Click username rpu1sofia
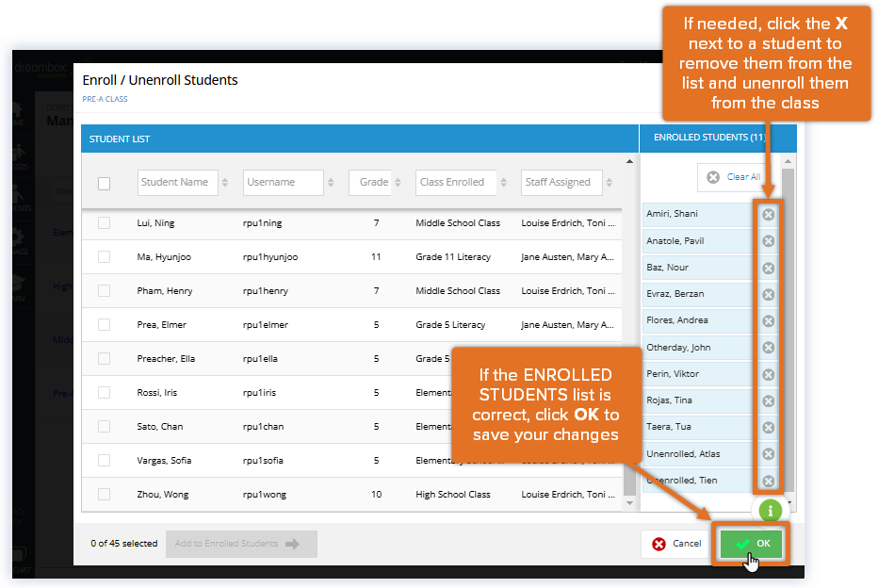 tap(263, 461)
